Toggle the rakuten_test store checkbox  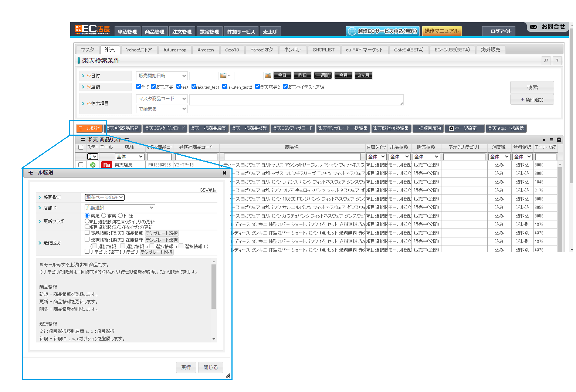[x=194, y=87]
